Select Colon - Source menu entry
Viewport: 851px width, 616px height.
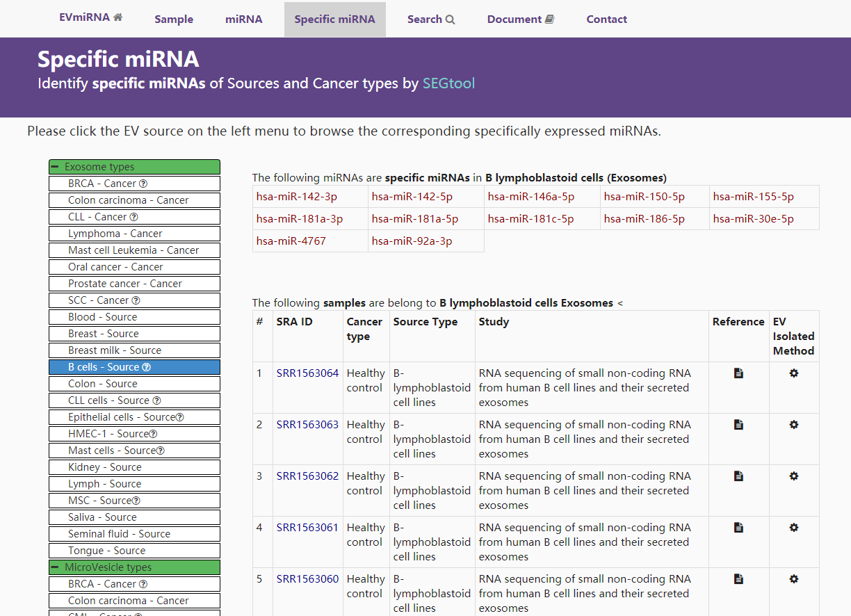[134, 384]
